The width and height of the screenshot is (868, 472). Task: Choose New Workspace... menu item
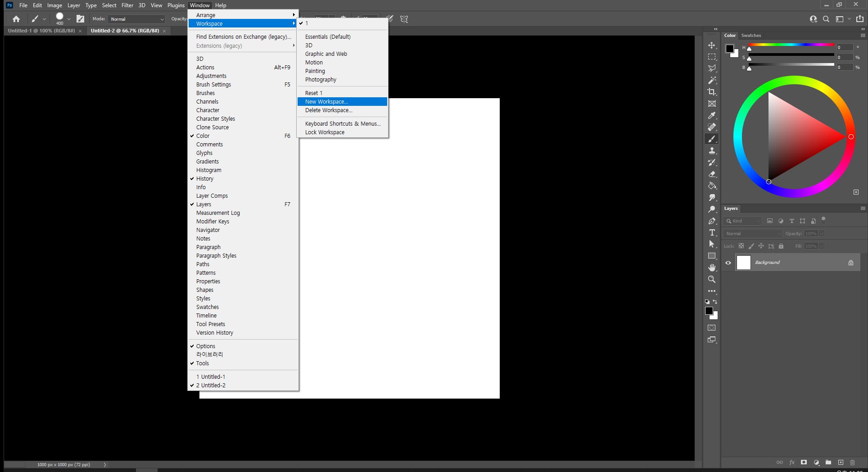click(x=342, y=101)
